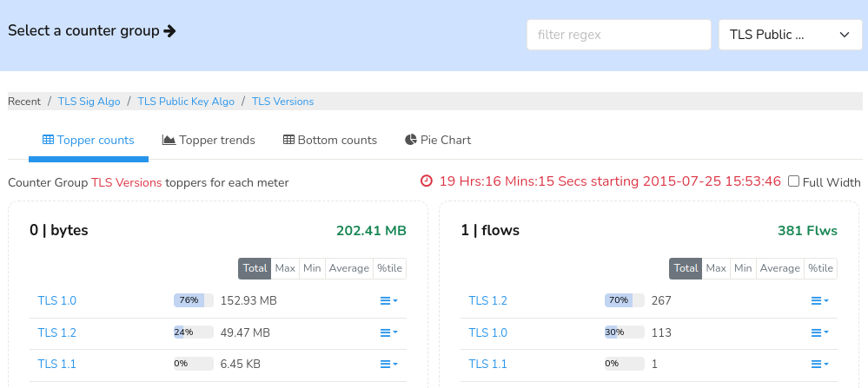The width and height of the screenshot is (868, 388).
Task: Open TLS Sig Algo breadcrumb link
Action: [89, 102]
